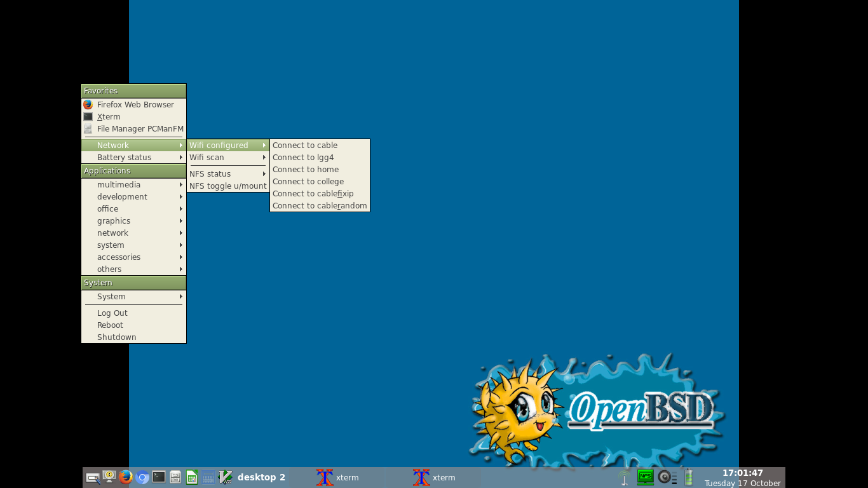Image resolution: width=868 pixels, height=488 pixels.
Task: Expand the Network submenu under Favorites
Action: point(133,146)
